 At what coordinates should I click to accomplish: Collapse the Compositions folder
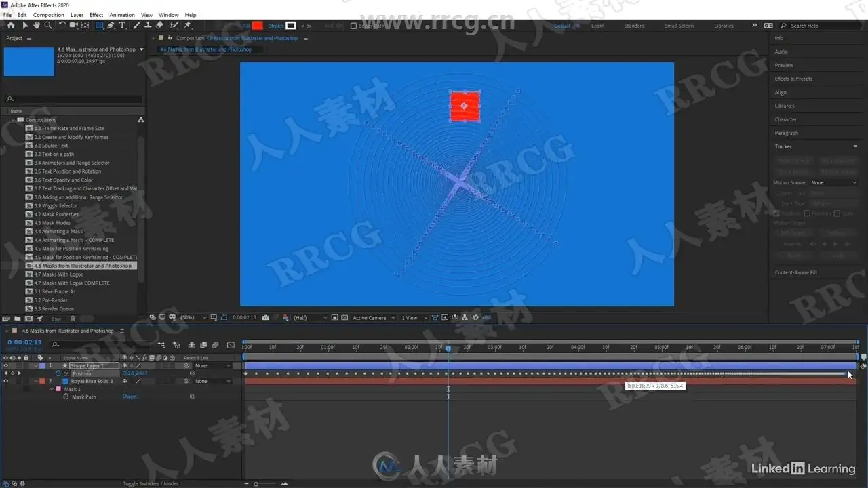tap(13, 120)
